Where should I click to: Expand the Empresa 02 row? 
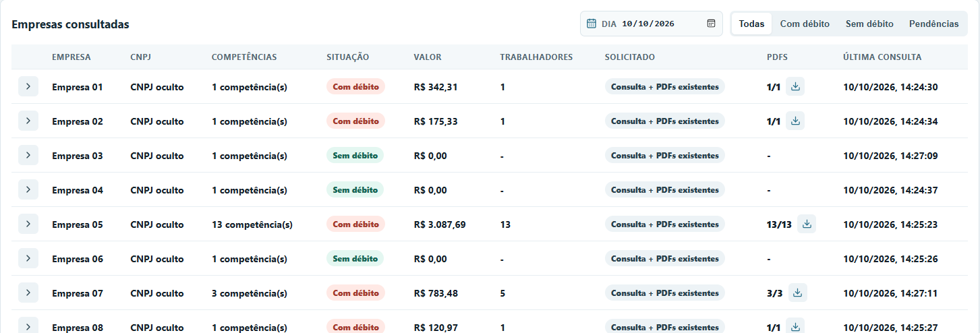click(28, 121)
